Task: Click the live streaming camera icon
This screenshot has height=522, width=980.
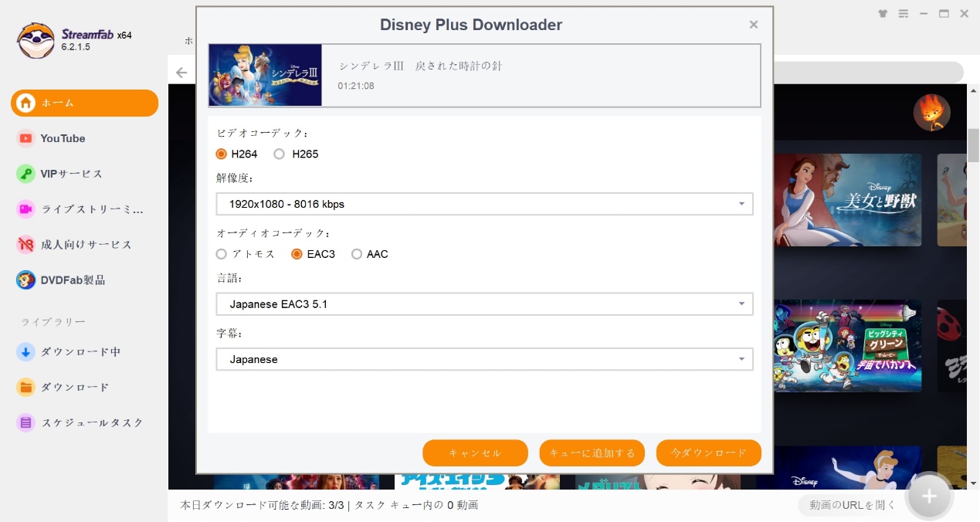Action: click(26, 209)
